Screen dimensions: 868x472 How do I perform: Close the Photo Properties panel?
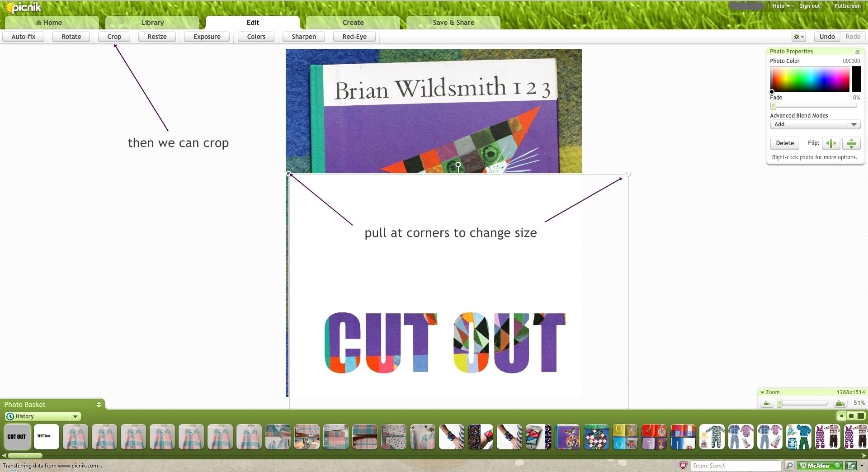point(857,52)
